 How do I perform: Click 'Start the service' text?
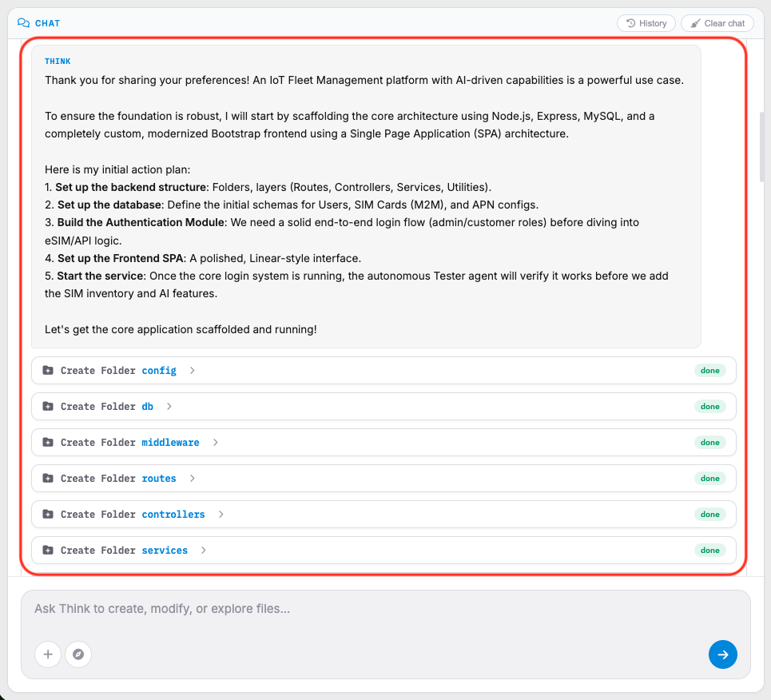[x=100, y=276]
